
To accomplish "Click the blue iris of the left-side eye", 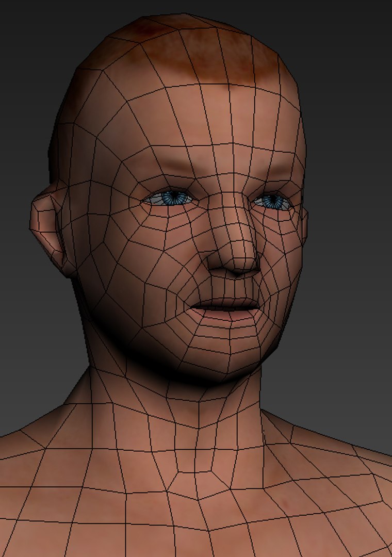I will pos(173,198).
